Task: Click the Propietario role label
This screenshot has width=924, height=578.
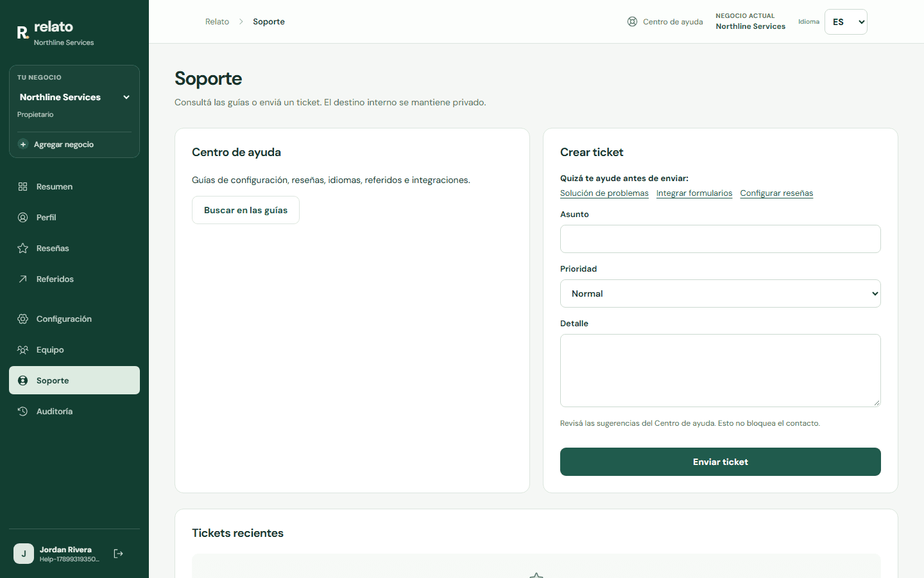Action: [x=35, y=114]
